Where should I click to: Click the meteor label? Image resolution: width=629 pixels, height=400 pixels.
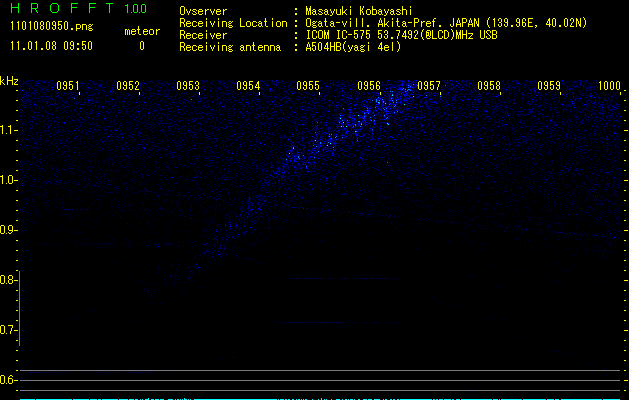pos(142,31)
